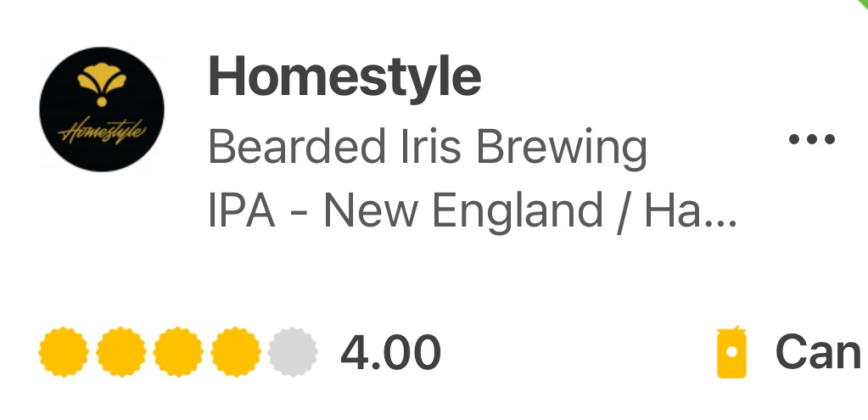This screenshot has width=868, height=420.
Task: Click the truncated Ha... style text
Action: [x=691, y=211]
